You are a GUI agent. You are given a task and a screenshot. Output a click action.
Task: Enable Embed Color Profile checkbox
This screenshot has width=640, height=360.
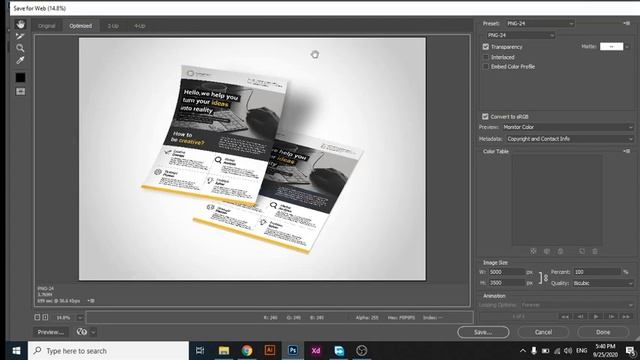pyautogui.click(x=486, y=67)
